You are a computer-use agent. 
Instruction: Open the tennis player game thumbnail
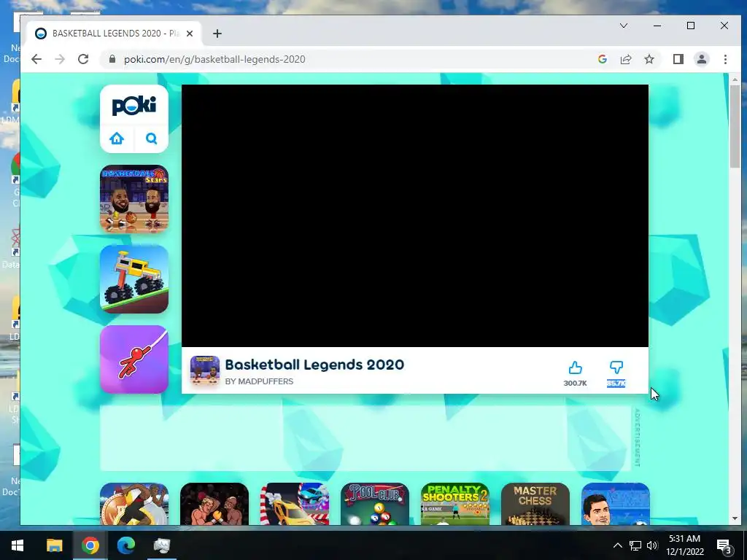tap(616, 504)
